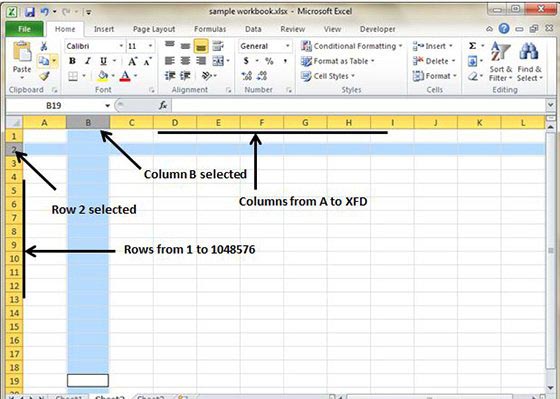Click Insert Function fx button
This screenshot has height=399, width=560.
coord(163,105)
